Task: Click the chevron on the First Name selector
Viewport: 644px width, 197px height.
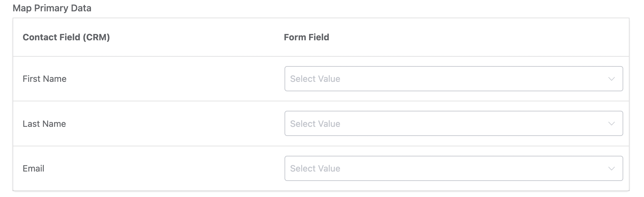Action: 611,79
